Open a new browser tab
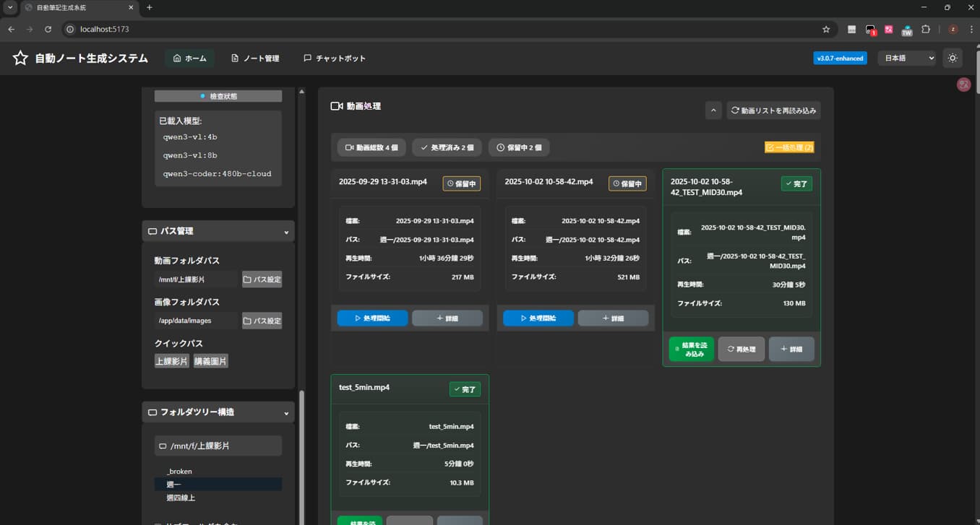 click(x=150, y=7)
